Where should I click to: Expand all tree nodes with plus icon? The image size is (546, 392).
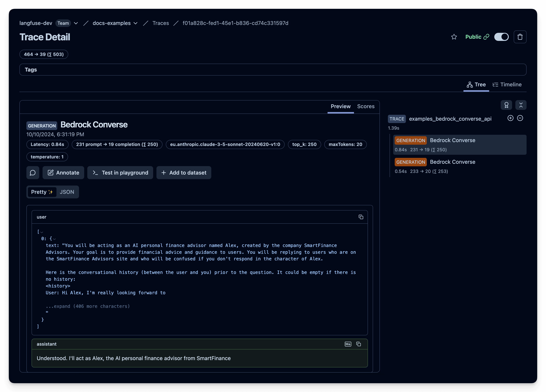[510, 118]
